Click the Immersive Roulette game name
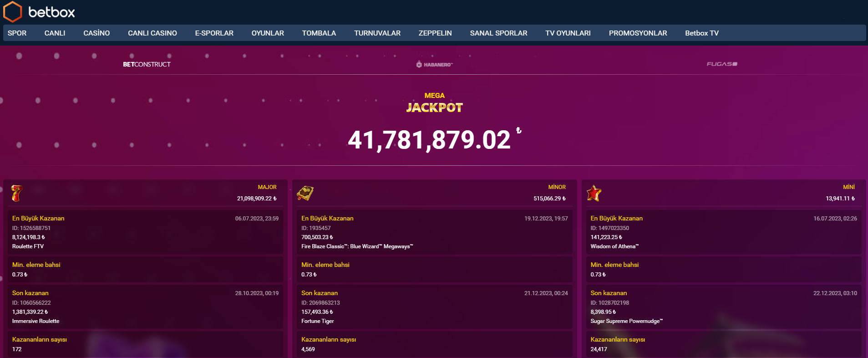Image resolution: width=868 pixels, height=358 pixels. pos(36,321)
